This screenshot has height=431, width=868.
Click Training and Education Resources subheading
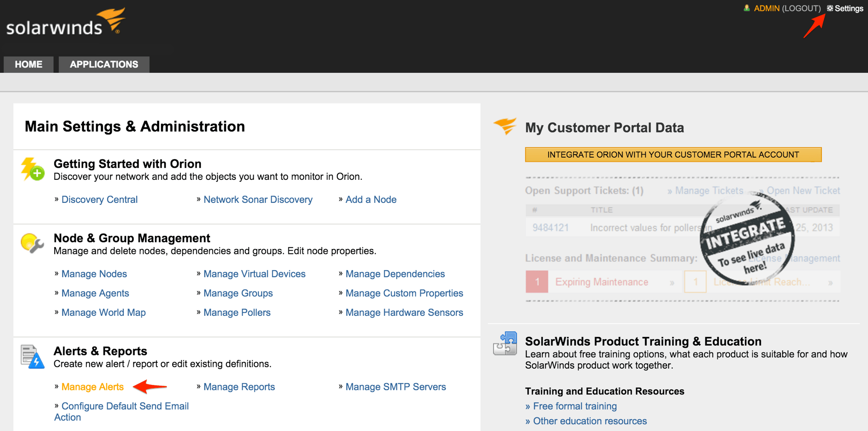pyautogui.click(x=604, y=391)
